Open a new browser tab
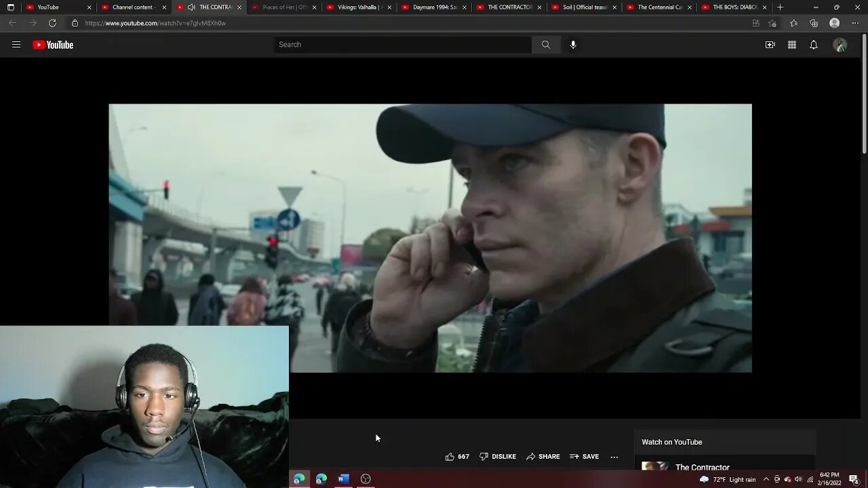Viewport: 868px width, 488px height. point(780,7)
